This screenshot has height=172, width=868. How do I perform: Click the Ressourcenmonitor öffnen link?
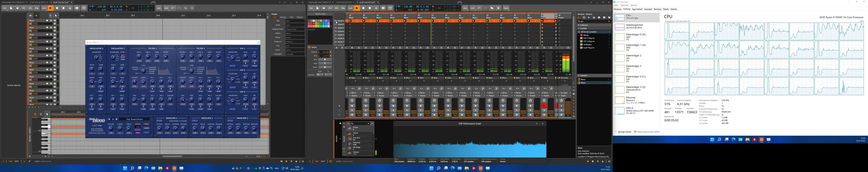tap(648, 132)
